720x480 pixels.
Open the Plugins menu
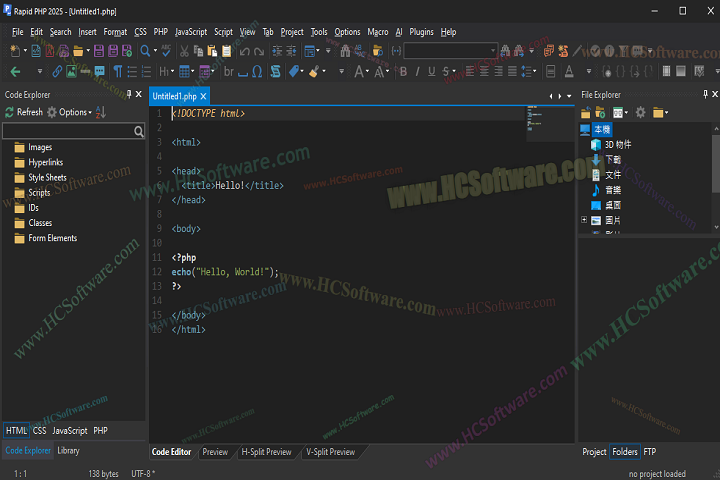pyautogui.click(x=421, y=32)
